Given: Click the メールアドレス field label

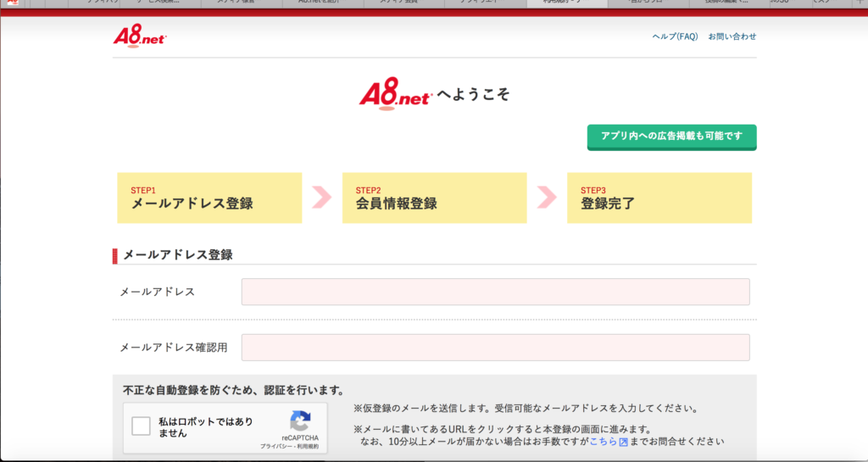Looking at the screenshot, I should pyautogui.click(x=157, y=292).
